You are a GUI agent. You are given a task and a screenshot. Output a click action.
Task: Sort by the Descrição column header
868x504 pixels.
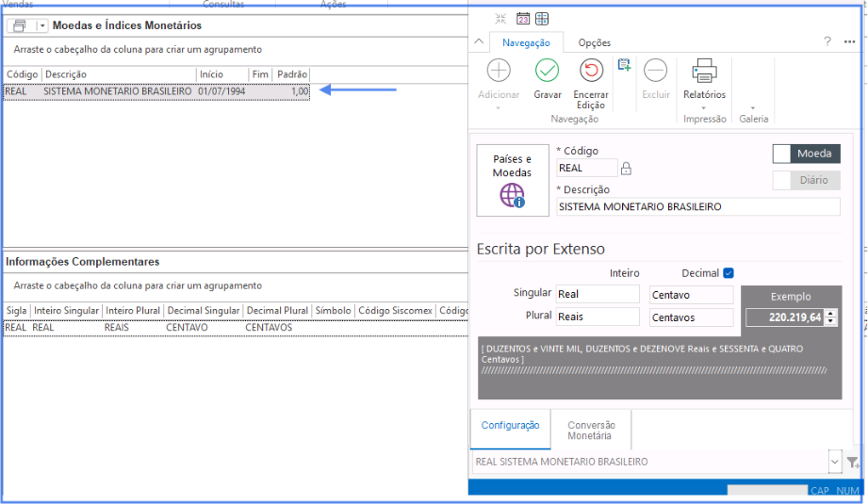(118, 73)
